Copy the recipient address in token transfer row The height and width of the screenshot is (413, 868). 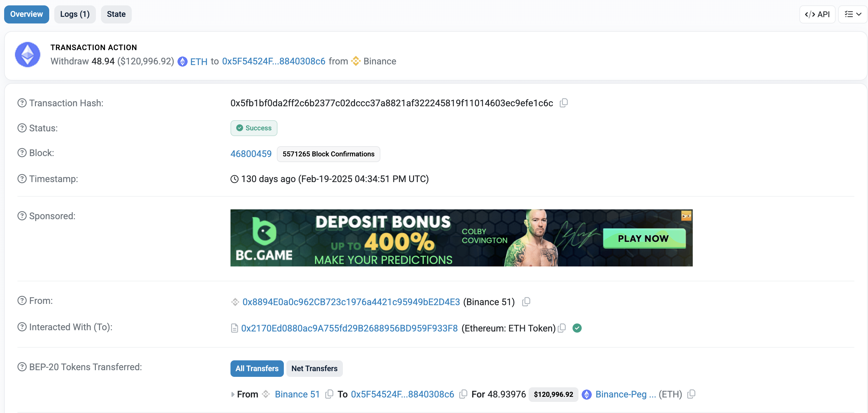point(463,394)
